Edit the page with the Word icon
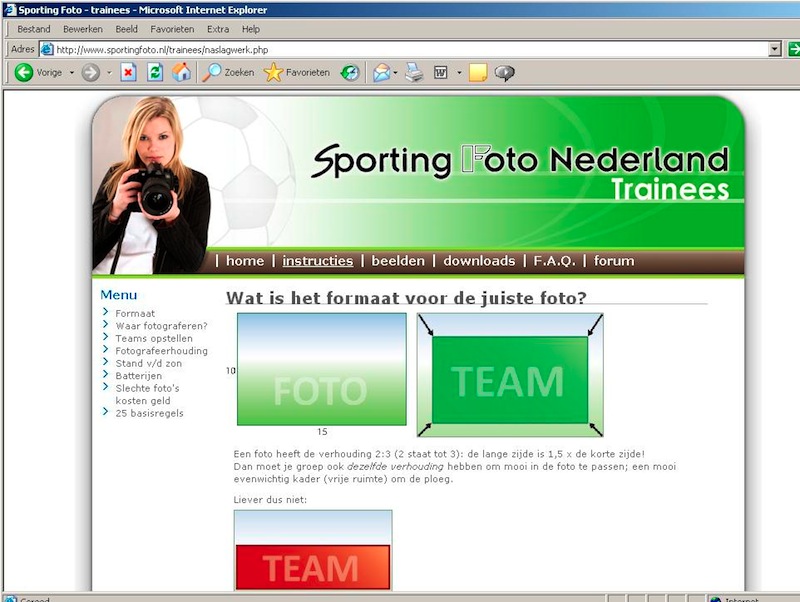800x602 pixels. (x=440, y=72)
